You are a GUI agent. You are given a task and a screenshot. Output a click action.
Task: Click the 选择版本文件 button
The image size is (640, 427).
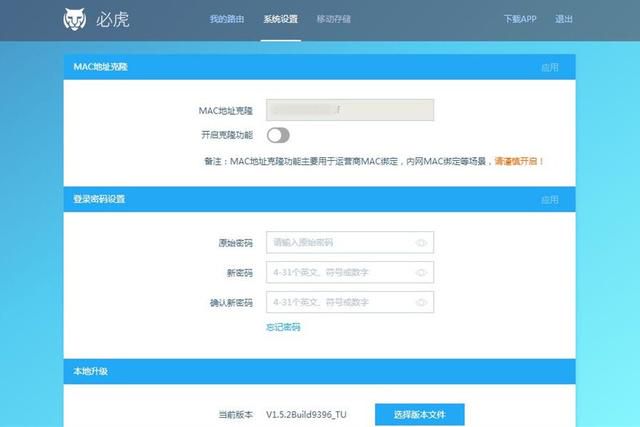(x=420, y=415)
